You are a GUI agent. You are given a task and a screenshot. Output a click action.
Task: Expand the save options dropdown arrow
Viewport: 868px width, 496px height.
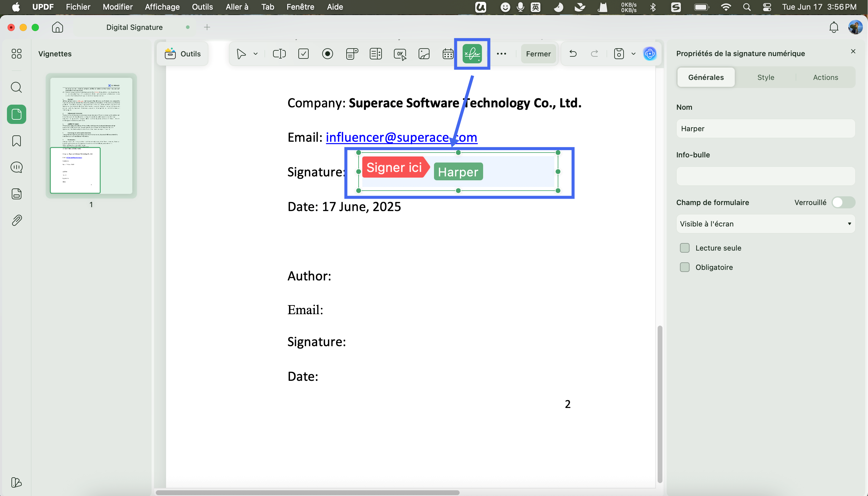[x=634, y=54]
